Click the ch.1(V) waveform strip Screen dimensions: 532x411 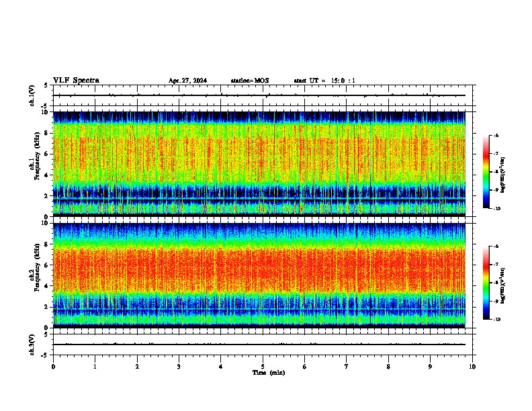pyautogui.click(x=263, y=95)
